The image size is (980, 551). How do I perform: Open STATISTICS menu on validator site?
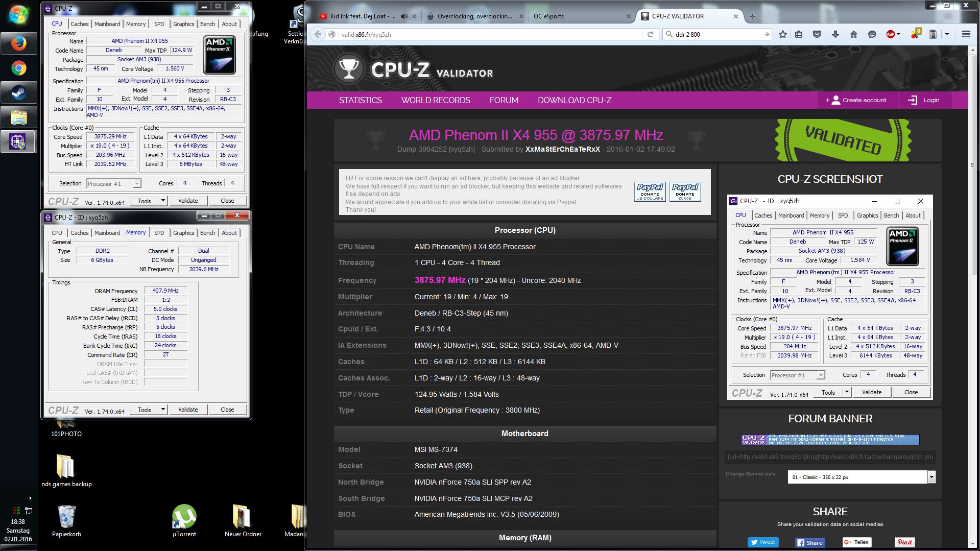tap(360, 100)
